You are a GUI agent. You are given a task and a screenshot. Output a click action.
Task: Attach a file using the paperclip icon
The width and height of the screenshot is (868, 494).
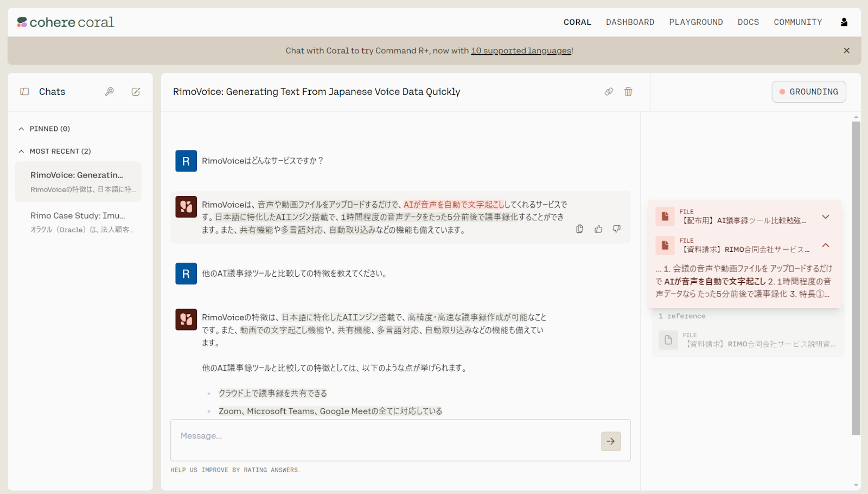pos(609,92)
